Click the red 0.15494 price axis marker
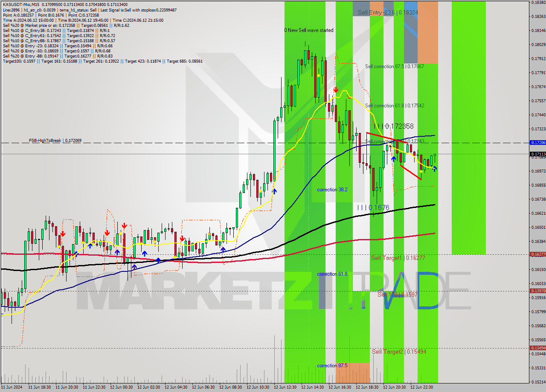Viewport: 546px width, 392px height. tap(537, 348)
